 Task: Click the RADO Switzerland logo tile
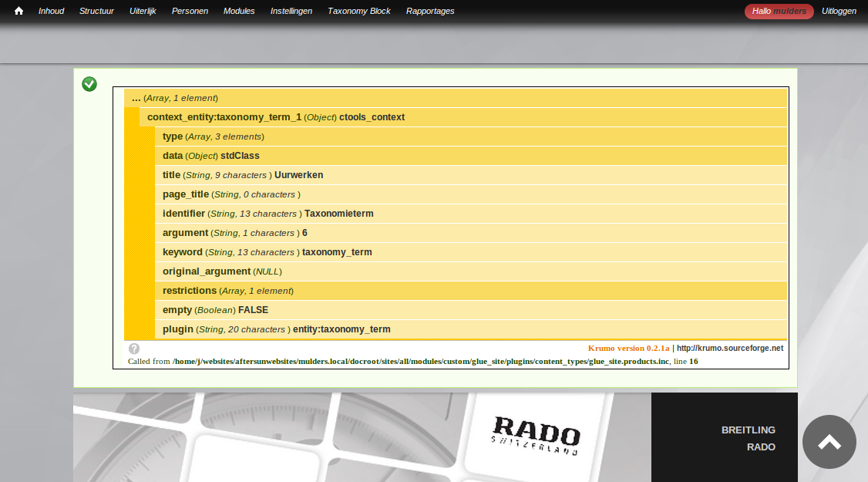[x=536, y=436]
